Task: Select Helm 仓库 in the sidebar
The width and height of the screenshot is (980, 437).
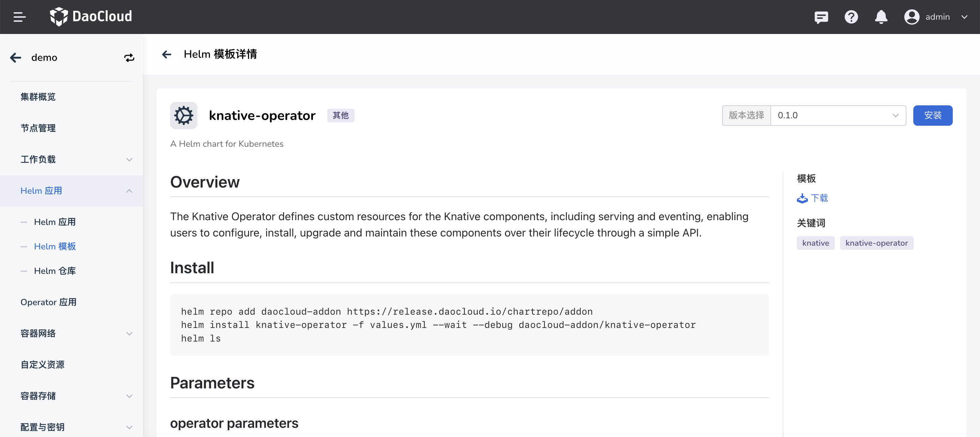Action: point(55,271)
